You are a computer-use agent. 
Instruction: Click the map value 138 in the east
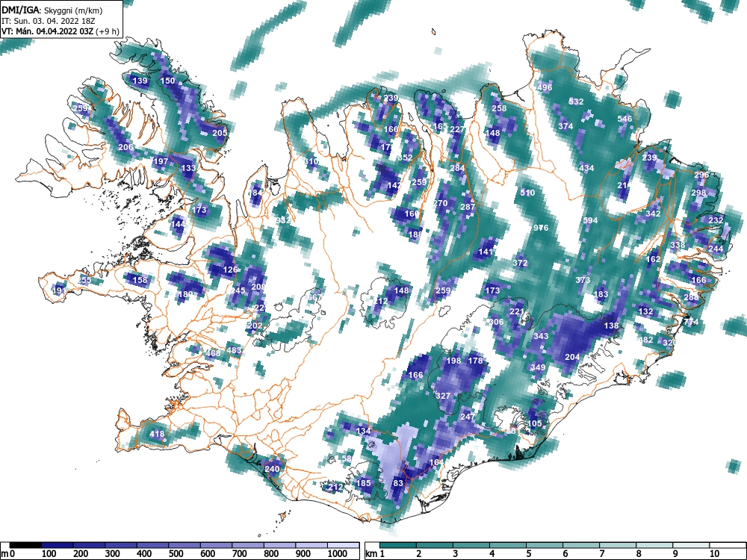[611, 326]
